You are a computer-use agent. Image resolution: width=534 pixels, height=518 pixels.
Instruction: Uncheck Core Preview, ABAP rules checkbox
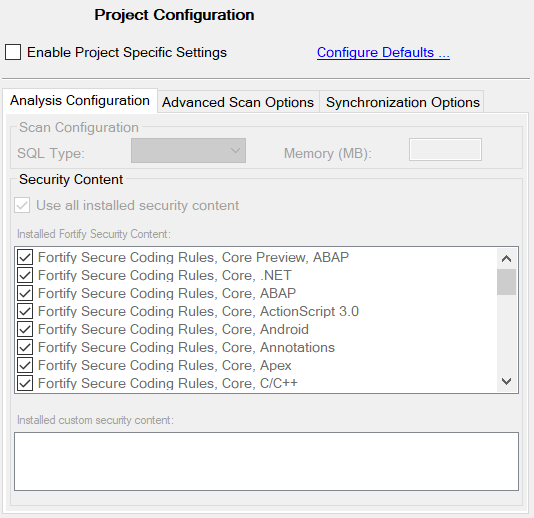pyautogui.click(x=25, y=257)
